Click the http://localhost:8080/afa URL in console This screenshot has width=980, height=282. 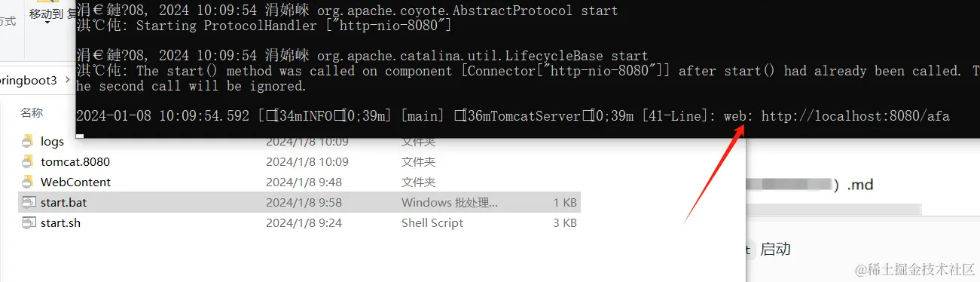pyautogui.click(x=855, y=116)
